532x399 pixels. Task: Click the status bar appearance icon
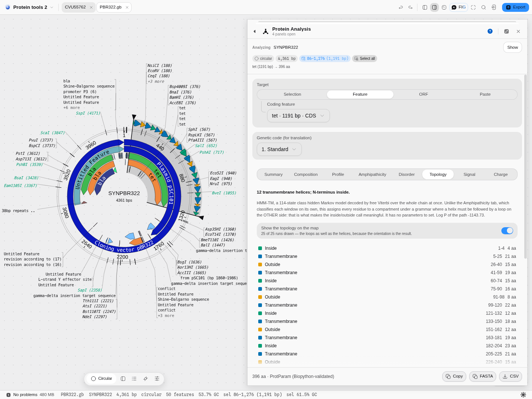(523, 395)
